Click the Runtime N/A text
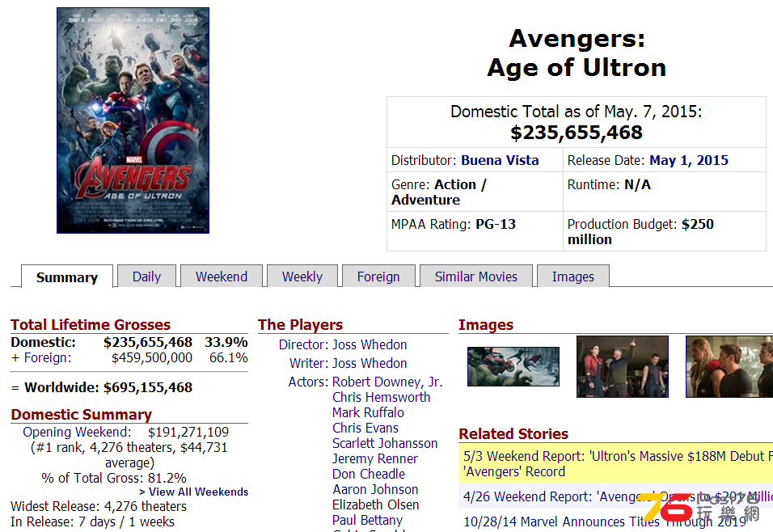 [609, 185]
